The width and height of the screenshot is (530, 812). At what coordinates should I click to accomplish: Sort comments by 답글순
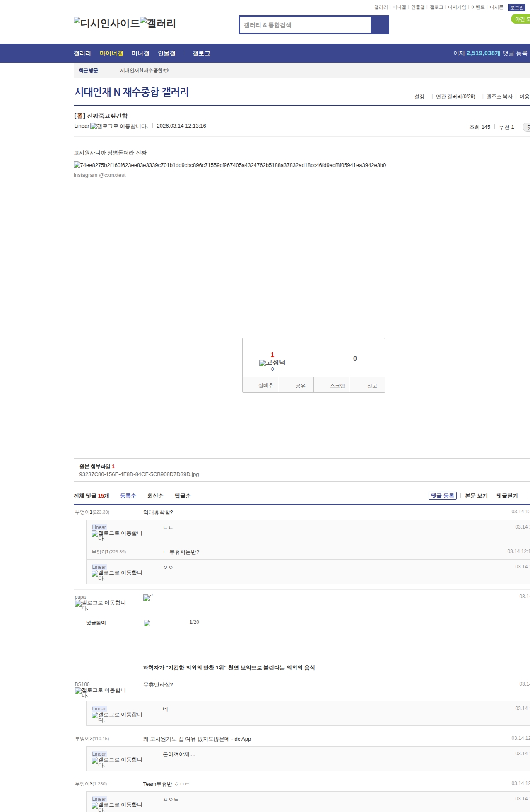[x=183, y=496]
